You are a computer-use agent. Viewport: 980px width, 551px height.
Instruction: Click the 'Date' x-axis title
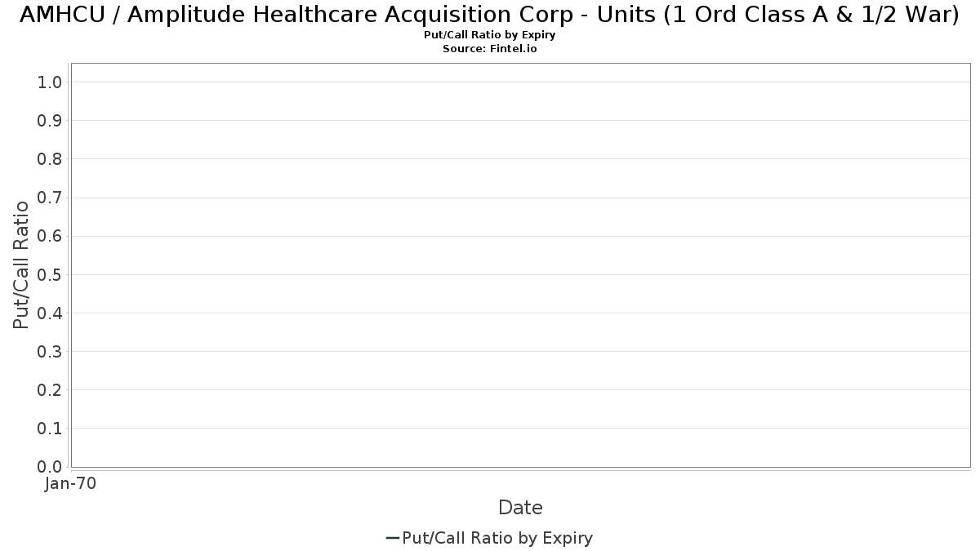[520, 508]
